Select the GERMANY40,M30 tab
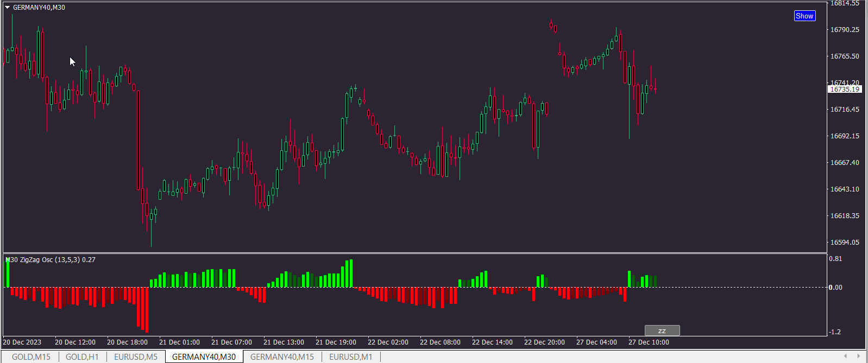Viewport: 868px width, 363px height. [x=204, y=356]
